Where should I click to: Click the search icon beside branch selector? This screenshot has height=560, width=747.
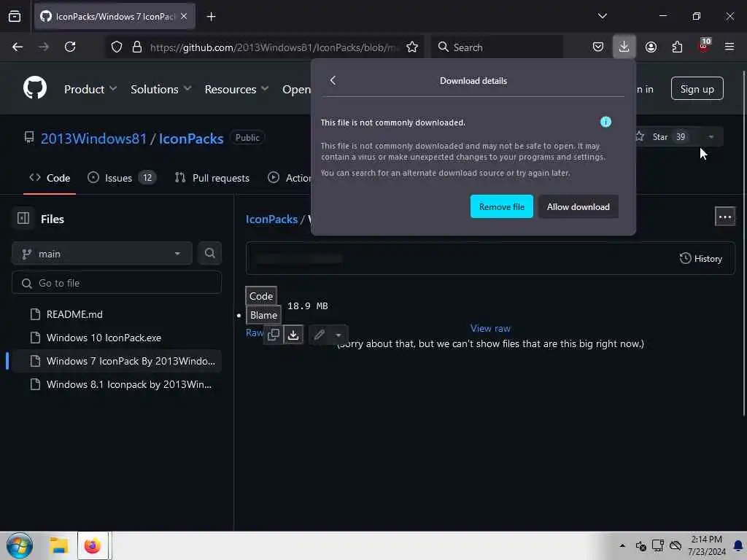click(209, 253)
